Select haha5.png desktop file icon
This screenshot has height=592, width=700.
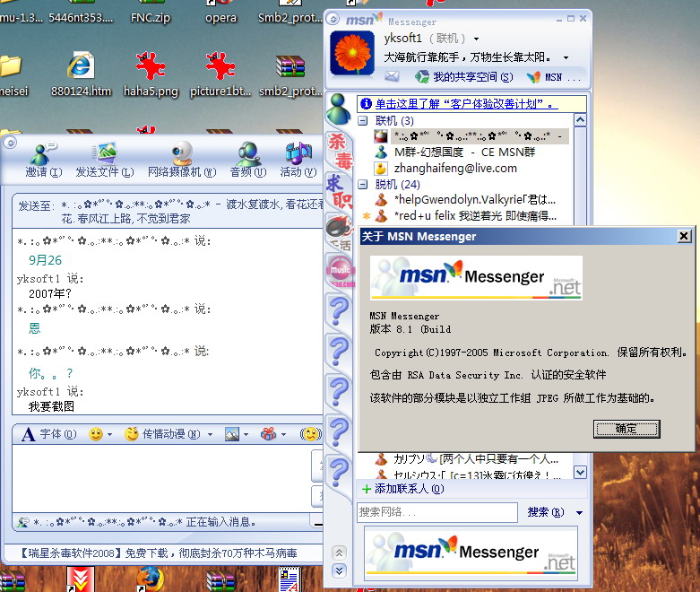tap(151, 74)
